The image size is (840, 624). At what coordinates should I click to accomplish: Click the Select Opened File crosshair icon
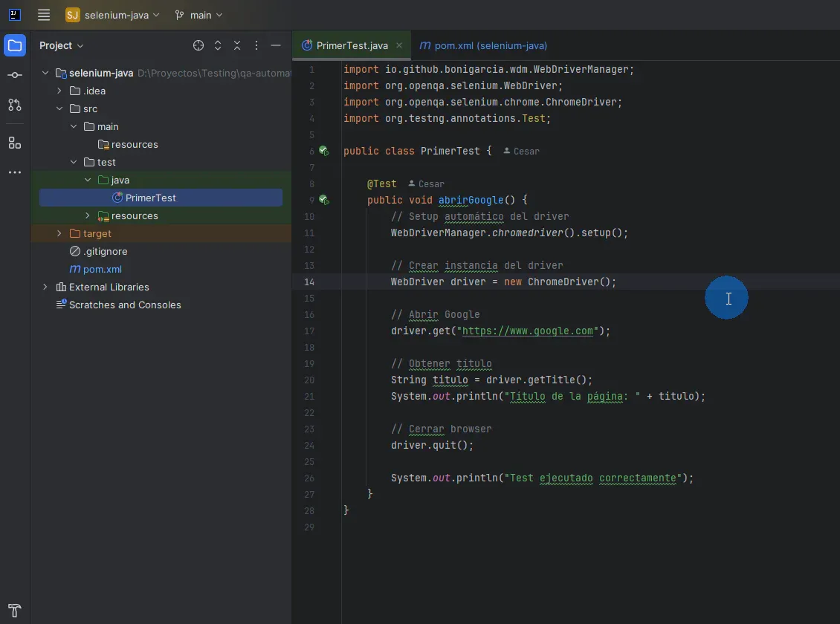(198, 45)
